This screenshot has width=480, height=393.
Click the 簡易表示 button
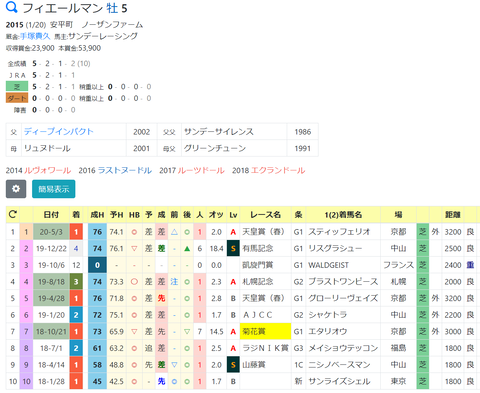pos(54,189)
